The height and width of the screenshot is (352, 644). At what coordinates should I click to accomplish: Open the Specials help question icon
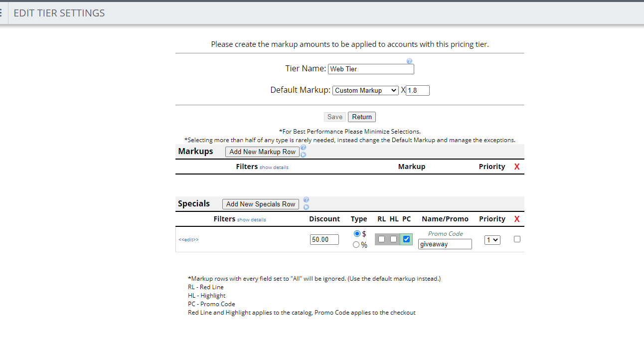[306, 200]
